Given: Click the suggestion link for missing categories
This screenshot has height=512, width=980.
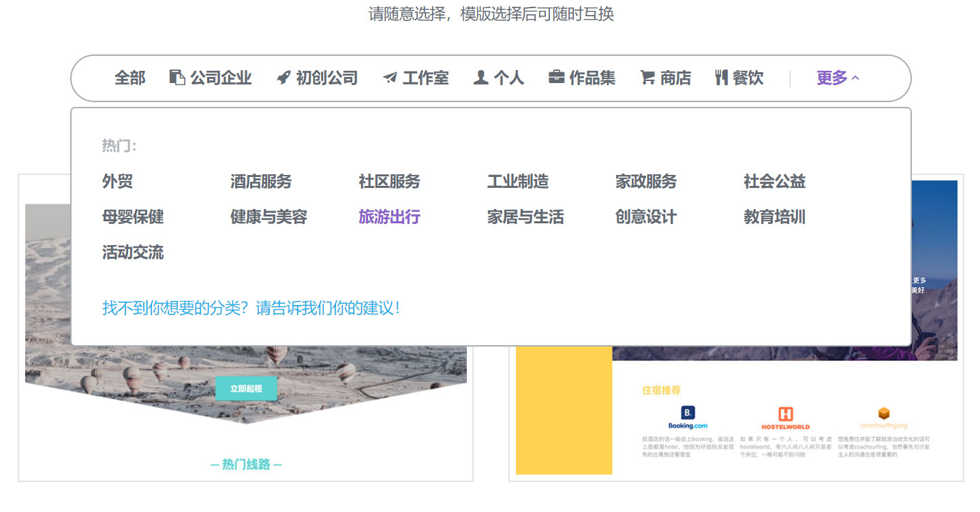Looking at the screenshot, I should (251, 307).
